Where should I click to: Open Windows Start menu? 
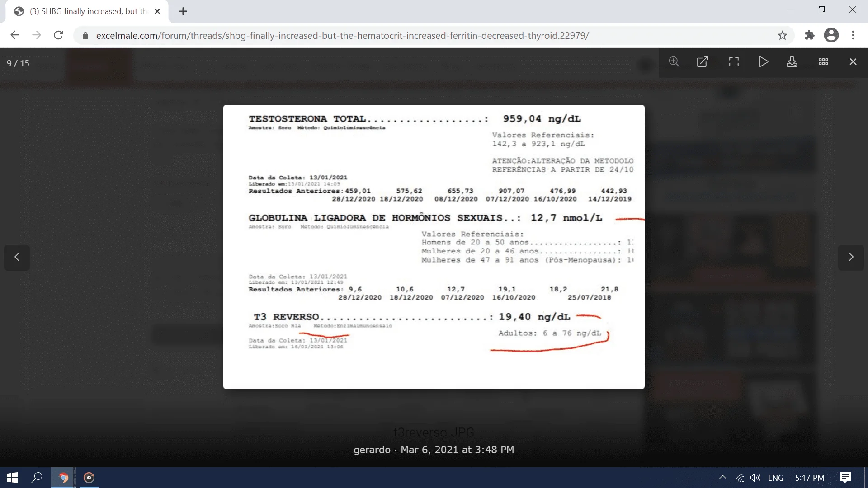click(x=12, y=478)
